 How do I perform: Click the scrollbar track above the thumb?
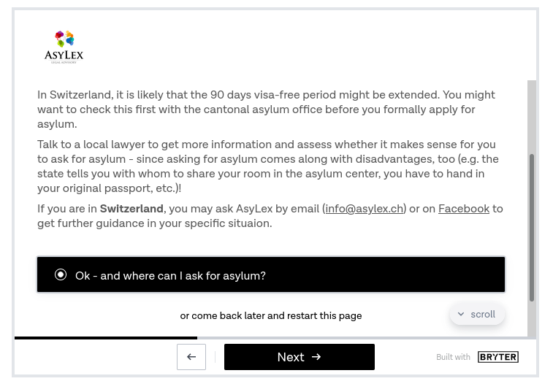[x=532, y=117]
